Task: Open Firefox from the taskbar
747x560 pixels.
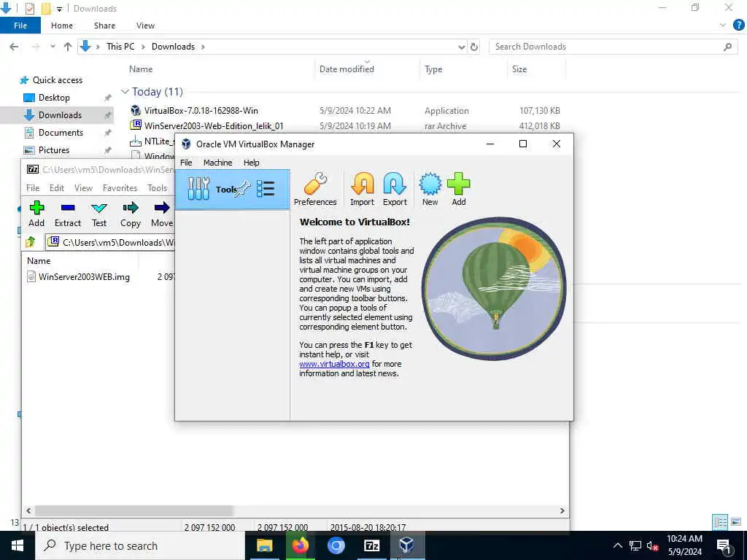Action: tap(300, 545)
